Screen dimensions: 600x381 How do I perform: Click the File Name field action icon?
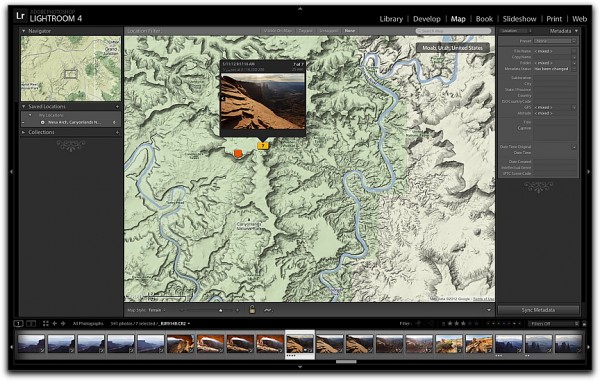[574, 51]
